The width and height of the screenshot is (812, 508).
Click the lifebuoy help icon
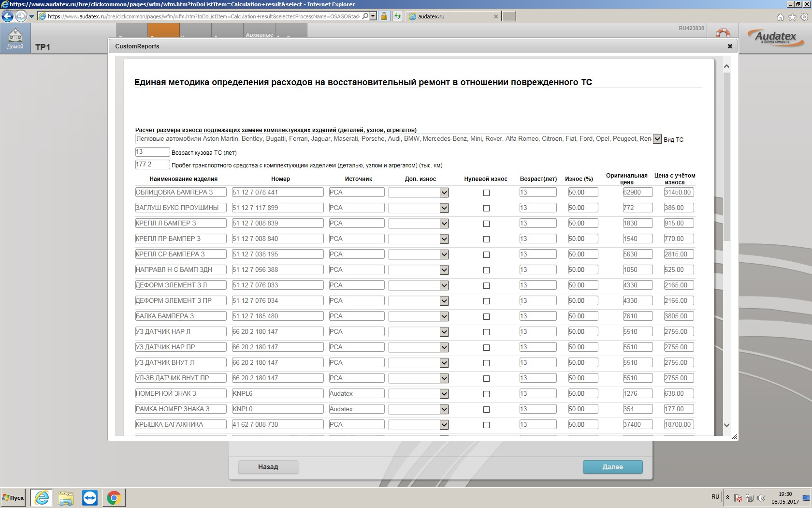coord(723,33)
